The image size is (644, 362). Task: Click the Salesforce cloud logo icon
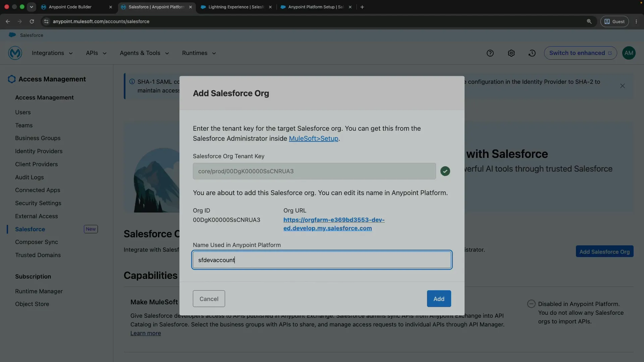12,35
